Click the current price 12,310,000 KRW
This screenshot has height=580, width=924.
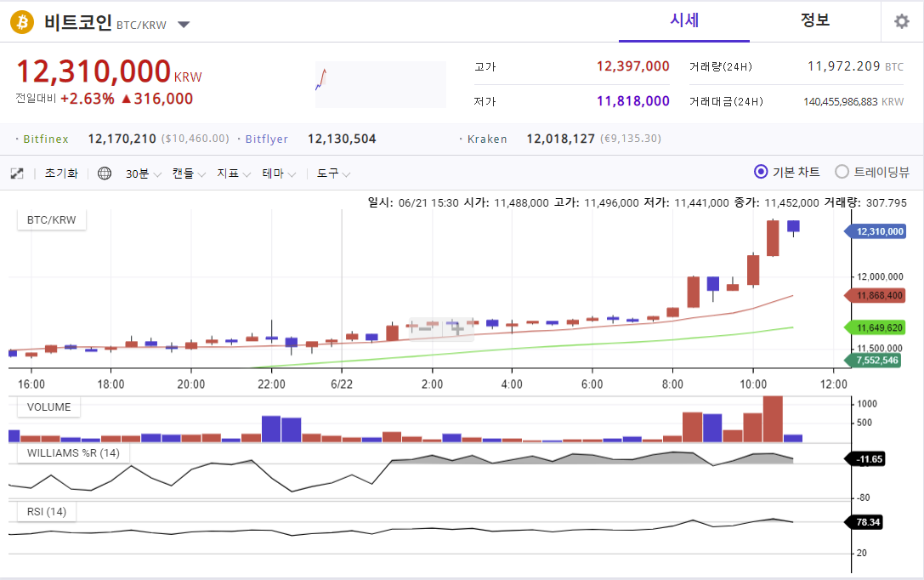[x=109, y=71]
